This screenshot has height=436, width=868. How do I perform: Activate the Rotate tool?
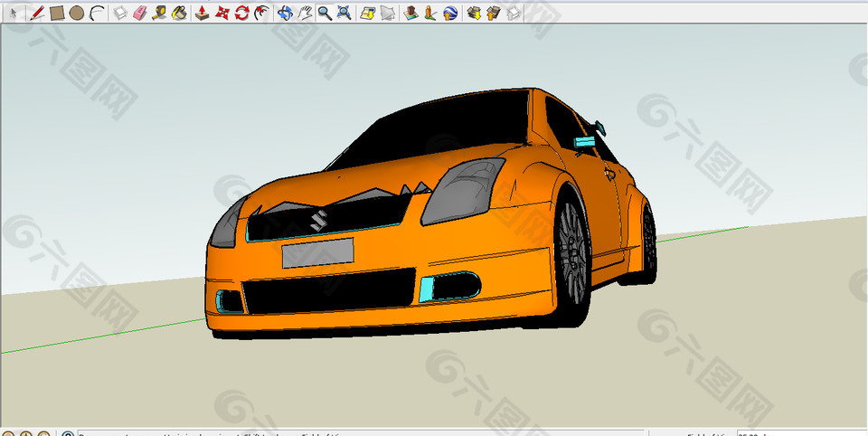241,13
